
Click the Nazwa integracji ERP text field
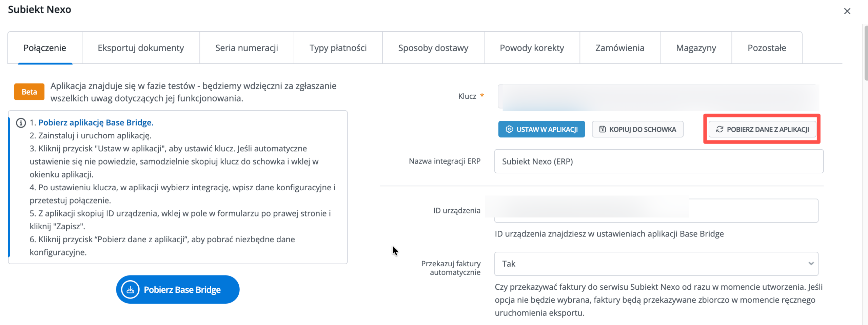pos(659,161)
